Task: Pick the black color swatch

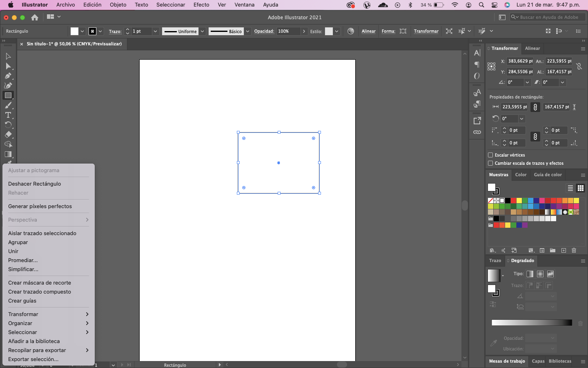Action: pyautogui.click(x=508, y=200)
